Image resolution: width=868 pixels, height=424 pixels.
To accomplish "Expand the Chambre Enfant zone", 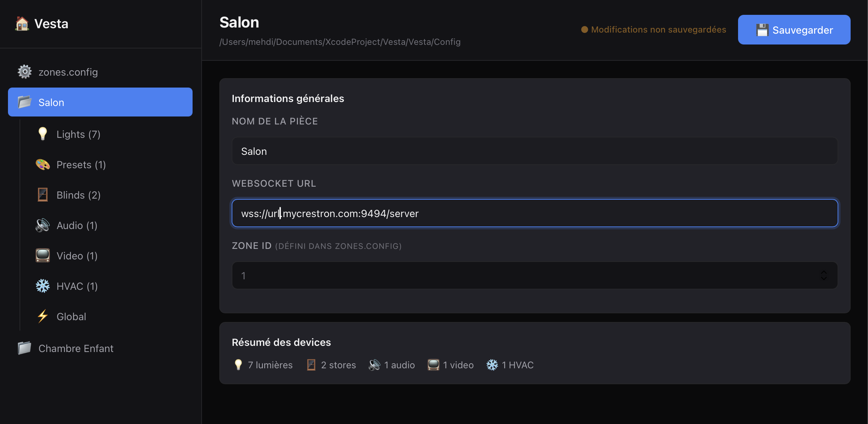I will pos(76,348).
